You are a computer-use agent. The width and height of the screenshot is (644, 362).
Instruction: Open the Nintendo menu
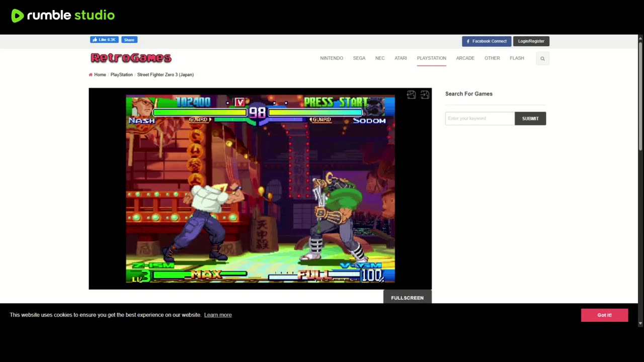click(x=332, y=58)
